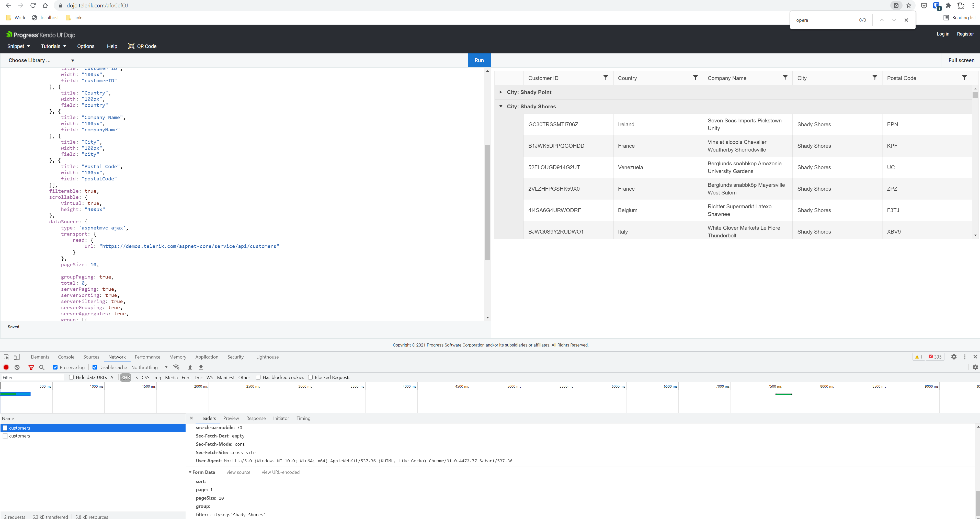Uncheck the Preserve log checkbox
980x519 pixels.
coord(55,367)
